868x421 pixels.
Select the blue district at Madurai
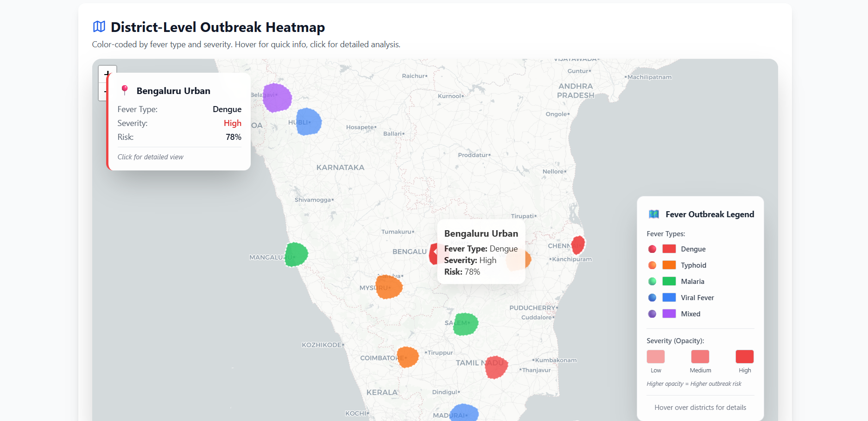tap(464, 413)
